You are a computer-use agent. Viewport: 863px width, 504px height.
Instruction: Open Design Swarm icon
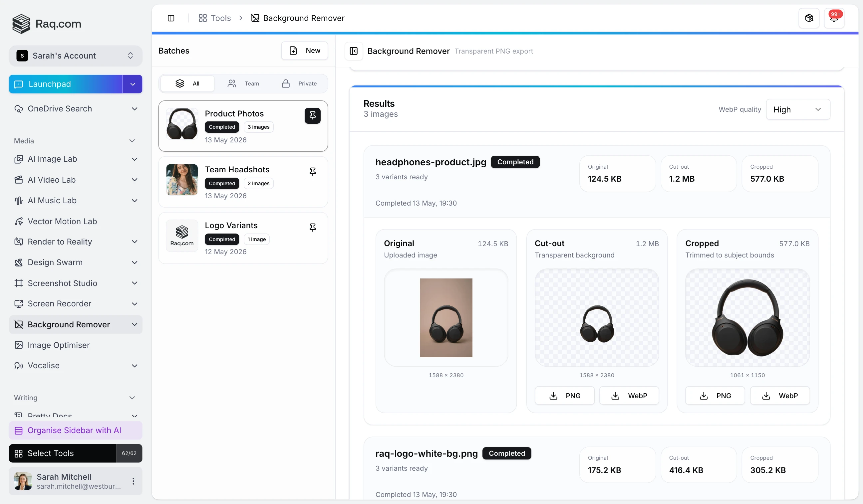[x=19, y=262]
